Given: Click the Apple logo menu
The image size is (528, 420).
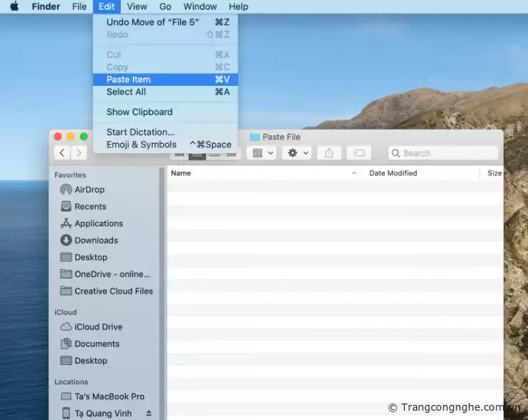Looking at the screenshot, I should (14, 6).
